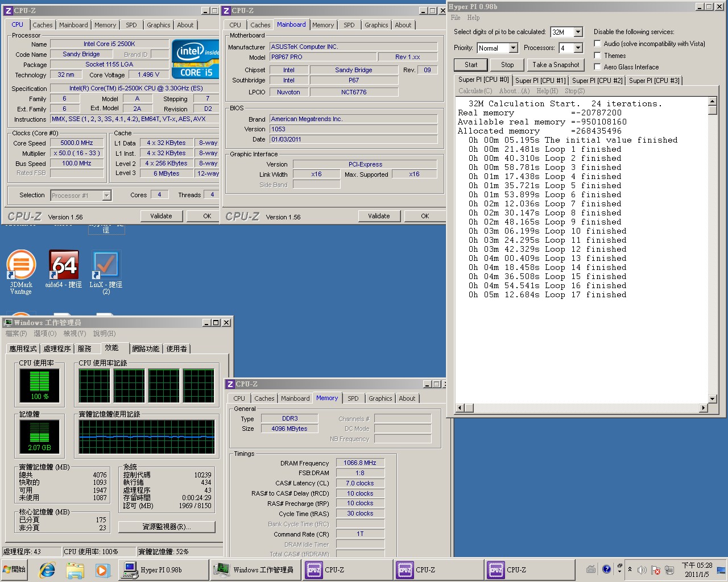728x582 pixels.
Task: Switch to Super PI [CPU #2] tab
Action: (597, 81)
